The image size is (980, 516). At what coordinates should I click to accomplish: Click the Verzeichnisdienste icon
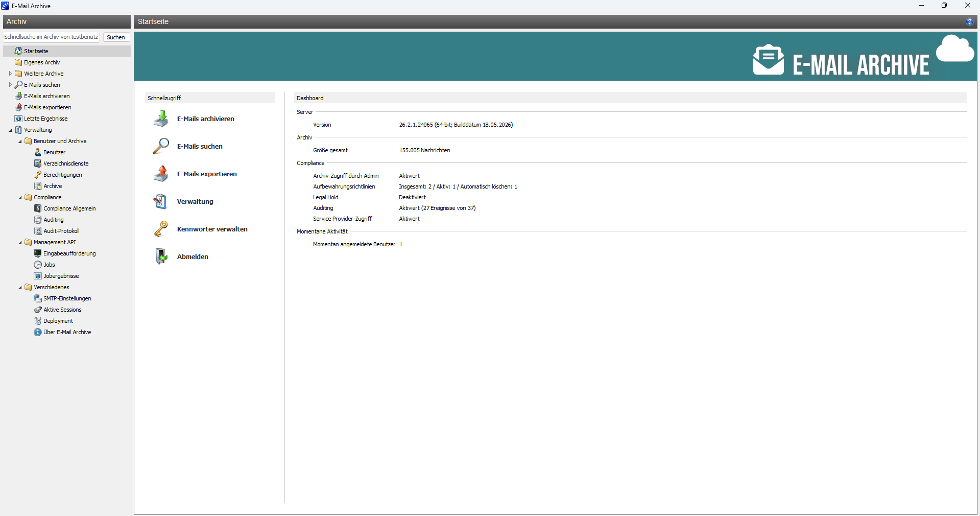coord(38,163)
